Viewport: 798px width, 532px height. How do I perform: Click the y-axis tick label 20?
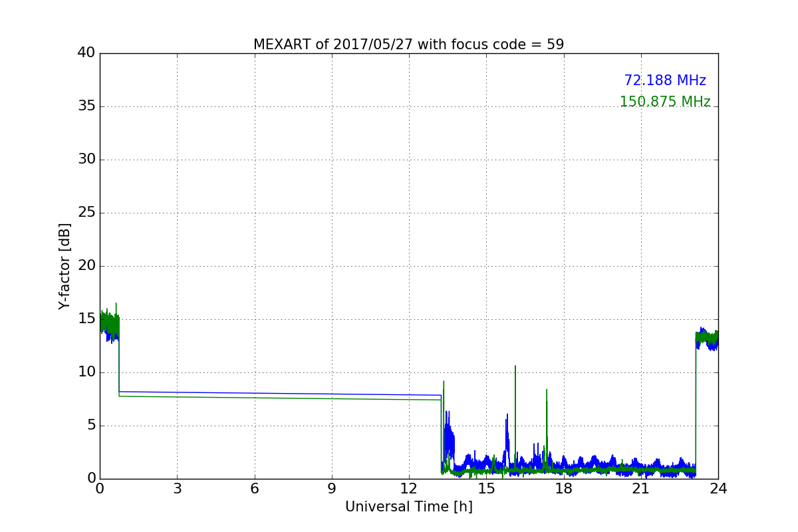[x=86, y=266]
